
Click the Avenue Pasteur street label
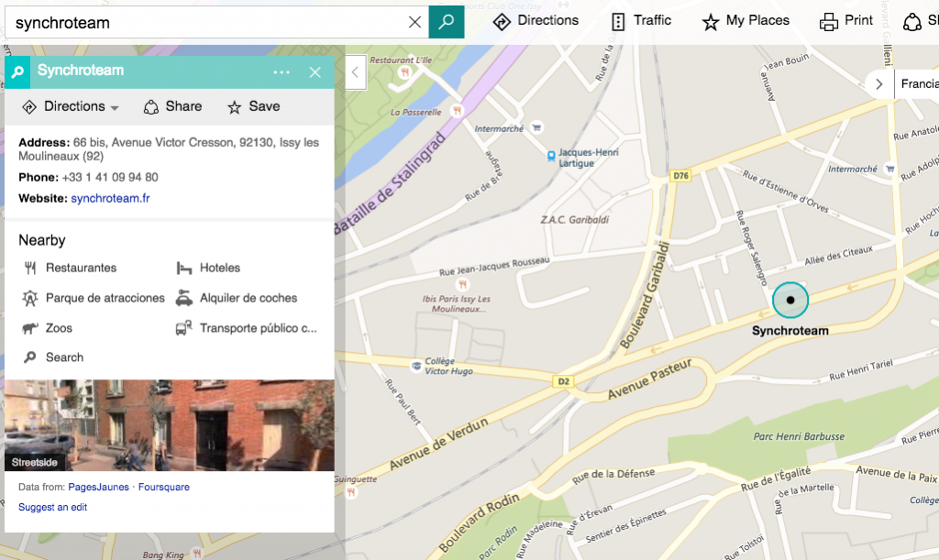pyautogui.click(x=650, y=379)
